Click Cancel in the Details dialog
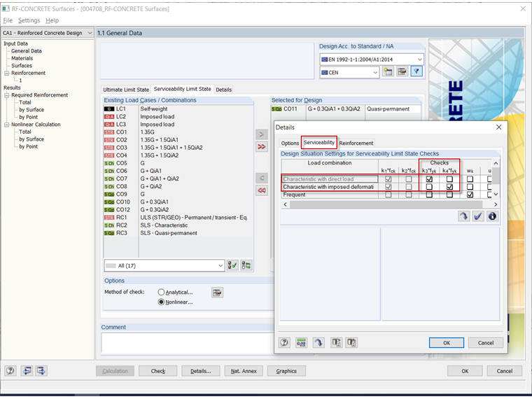The width and height of the screenshot is (532, 399). [486, 343]
